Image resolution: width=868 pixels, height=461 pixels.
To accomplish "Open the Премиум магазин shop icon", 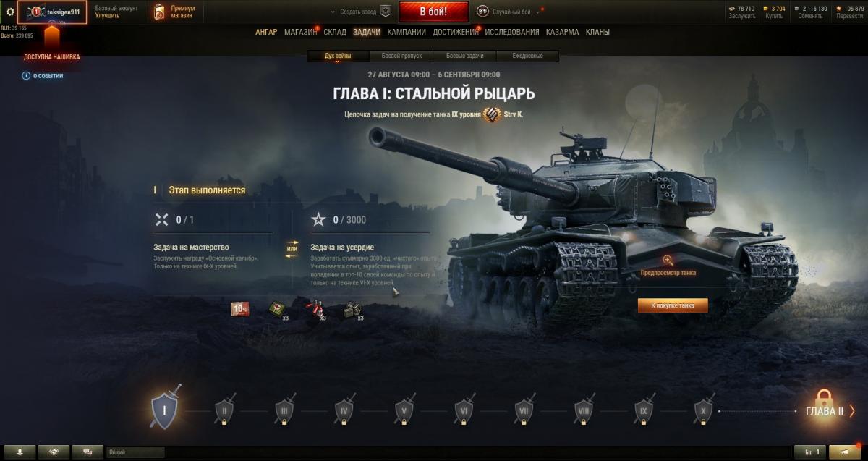I will [x=159, y=12].
